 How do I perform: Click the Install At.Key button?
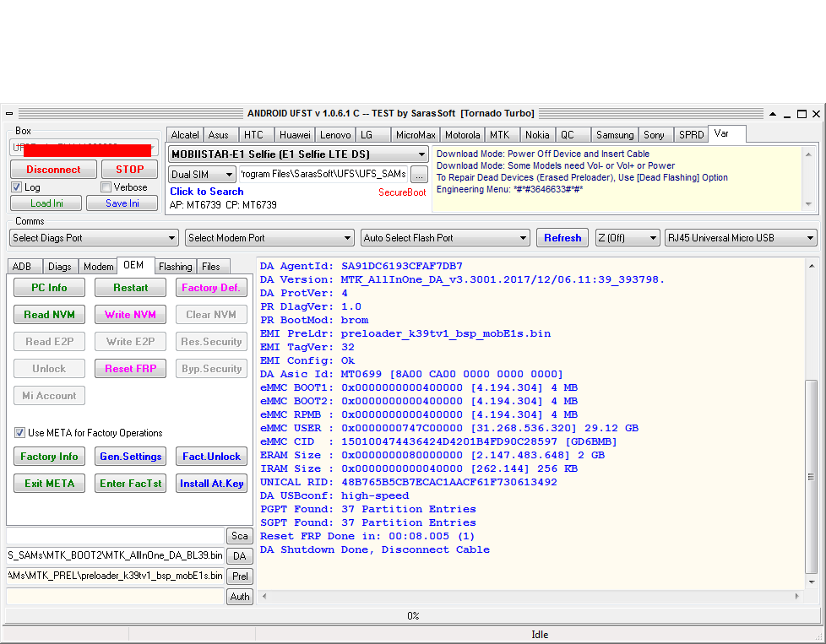tap(210, 484)
